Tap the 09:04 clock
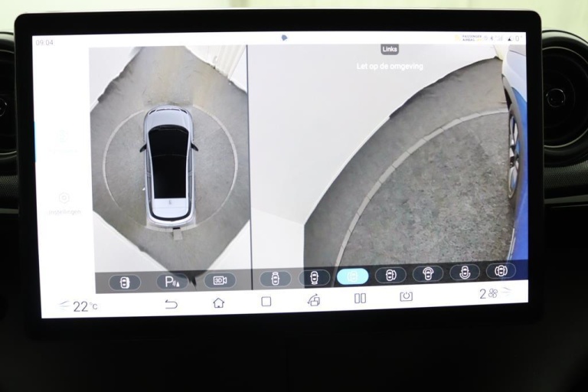 pyautogui.click(x=44, y=43)
